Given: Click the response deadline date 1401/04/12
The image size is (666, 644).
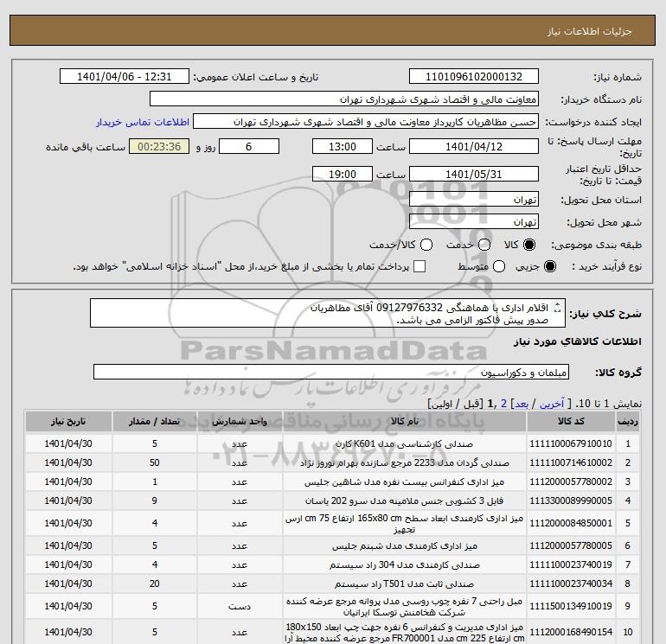Looking at the screenshot, I should pyautogui.click(x=474, y=146).
